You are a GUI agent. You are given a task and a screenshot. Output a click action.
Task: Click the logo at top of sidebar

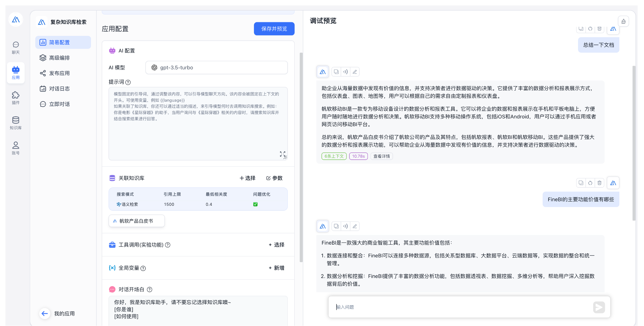pyautogui.click(x=16, y=20)
